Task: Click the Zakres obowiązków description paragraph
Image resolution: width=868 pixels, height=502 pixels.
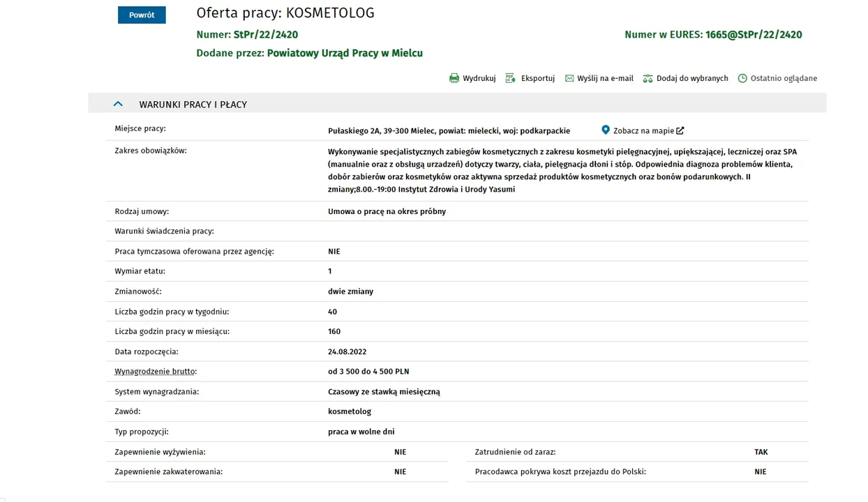Action: pyautogui.click(x=562, y=170)
